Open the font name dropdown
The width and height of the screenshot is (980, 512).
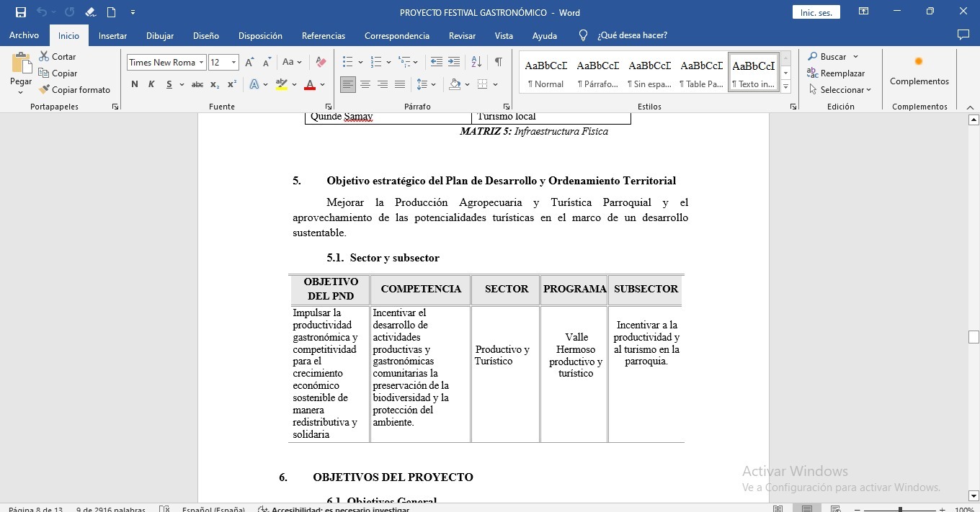202,63
